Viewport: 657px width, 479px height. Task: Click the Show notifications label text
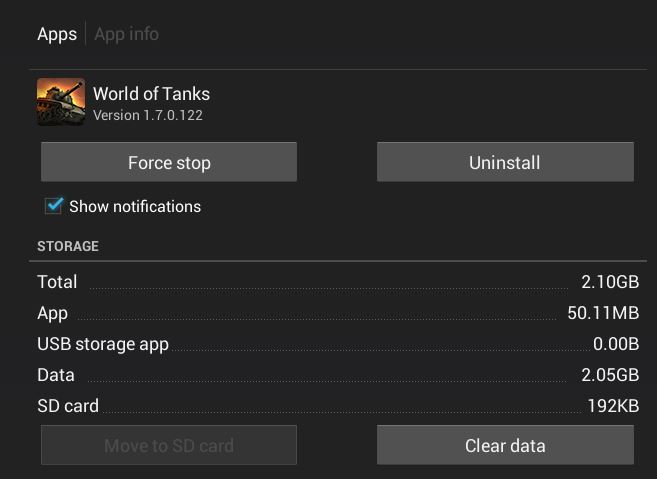pos(135,207)
